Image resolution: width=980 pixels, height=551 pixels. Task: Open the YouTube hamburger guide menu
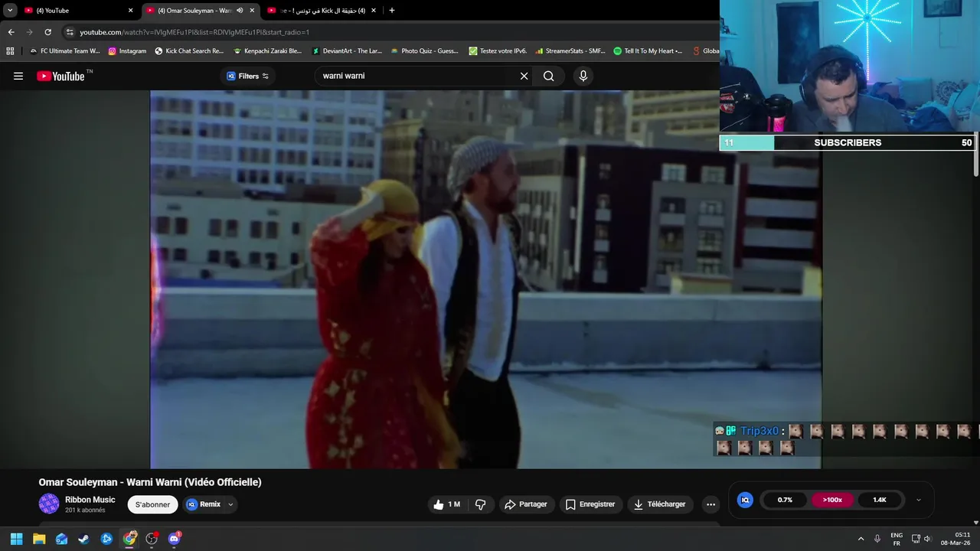point(18,76)
